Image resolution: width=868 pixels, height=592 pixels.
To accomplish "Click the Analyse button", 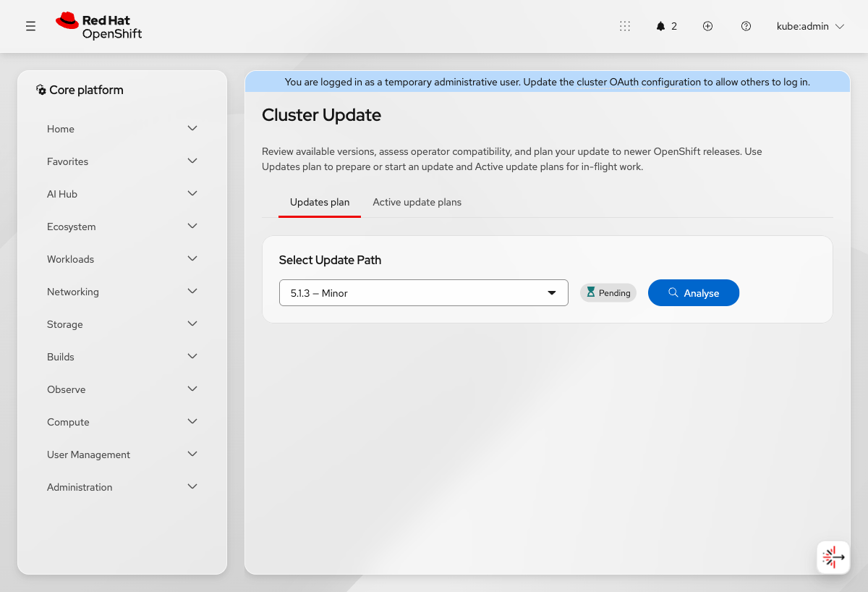I will click(694, 293).
